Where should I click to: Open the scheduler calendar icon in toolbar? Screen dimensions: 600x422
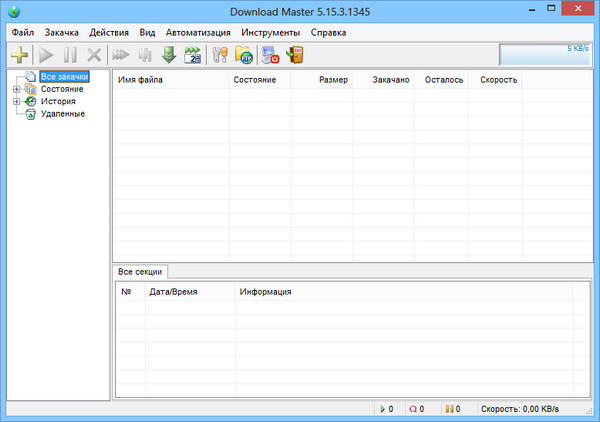[192, 55]
